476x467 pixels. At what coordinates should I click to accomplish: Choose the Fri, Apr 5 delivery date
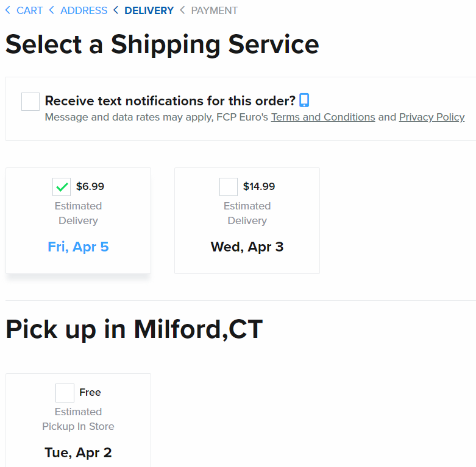pyautogui.click(x=79, y=247)
